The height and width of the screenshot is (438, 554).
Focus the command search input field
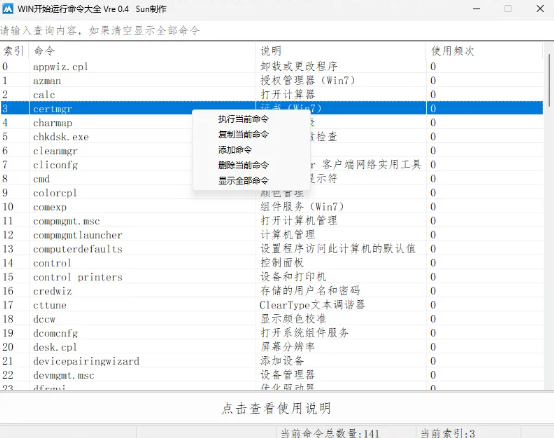(x=277, y=30)
